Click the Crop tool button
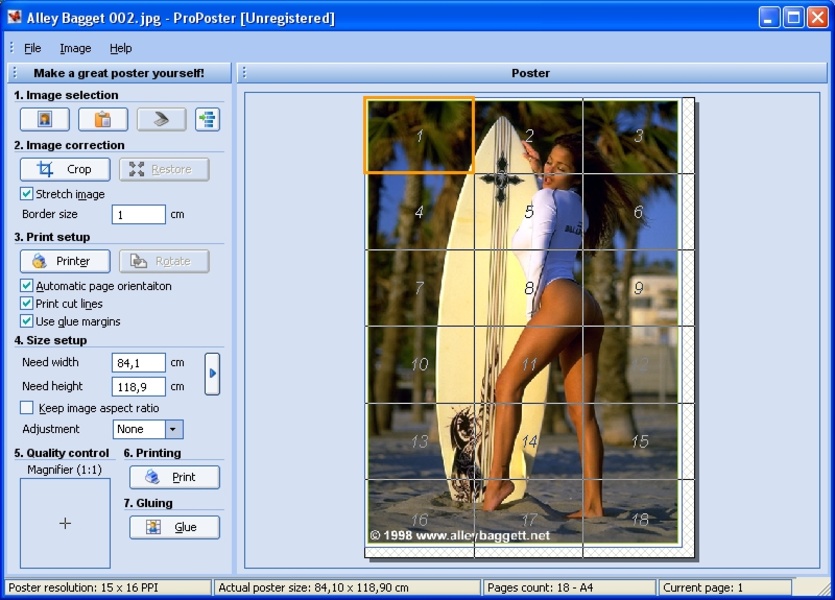This screenshot has width=835, height=600. [65, 170]
